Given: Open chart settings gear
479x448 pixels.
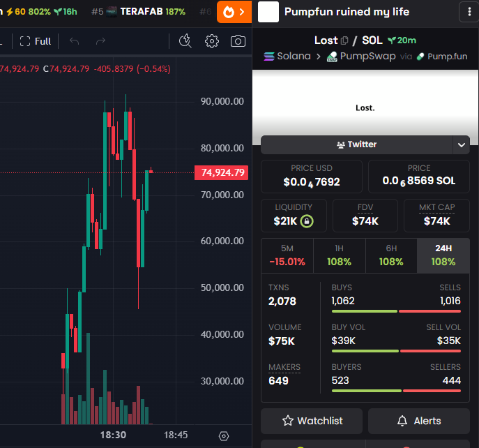Looking at the screenshot, I should click(x=212, y=41).
